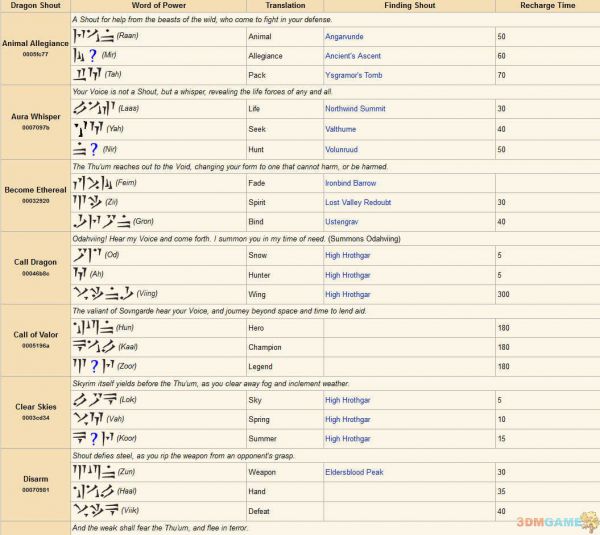Click the dragon glyph image for Tah
The height and width of the screenshot is (535, 600).
[87, 74]
